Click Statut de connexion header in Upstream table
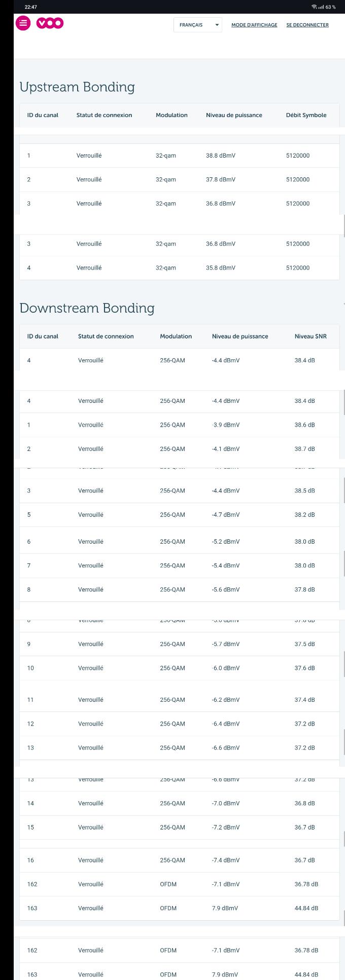The width and height of the screenshot is (345, 980). click(x=104, y=115)
